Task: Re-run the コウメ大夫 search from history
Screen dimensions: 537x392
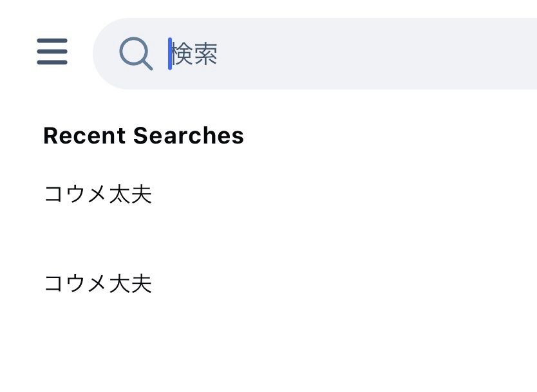Action: 98,283
